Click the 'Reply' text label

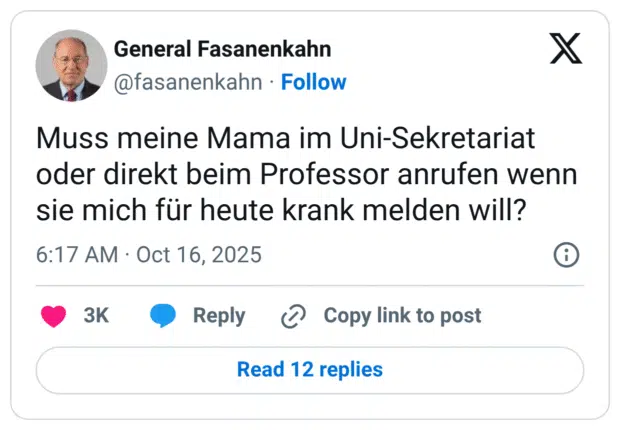[219, 316]
